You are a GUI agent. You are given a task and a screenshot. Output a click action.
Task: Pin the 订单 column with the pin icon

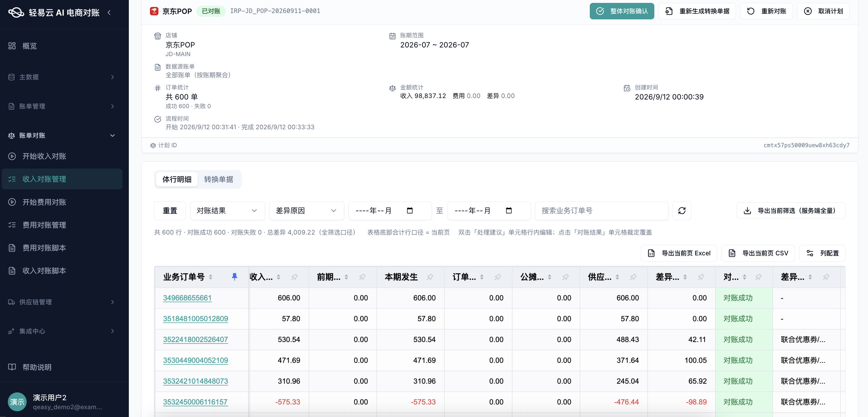pos(498,277)
